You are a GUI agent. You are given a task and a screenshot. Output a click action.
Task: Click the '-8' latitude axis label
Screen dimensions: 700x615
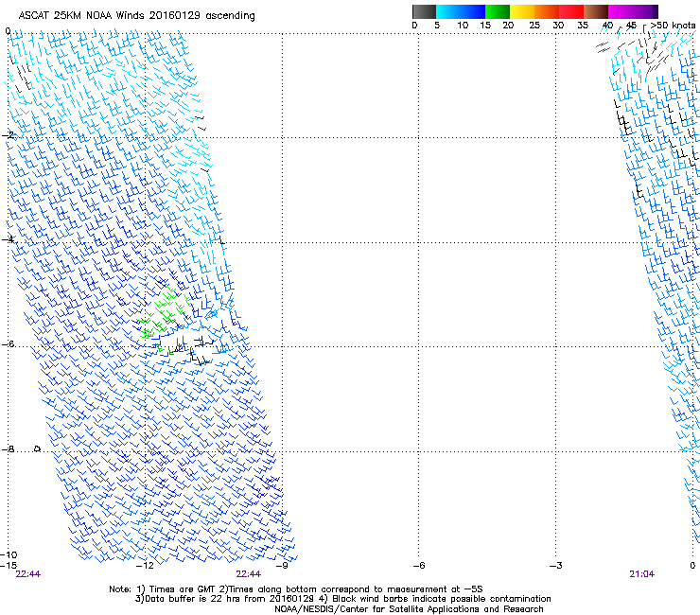tap(8, 449)
